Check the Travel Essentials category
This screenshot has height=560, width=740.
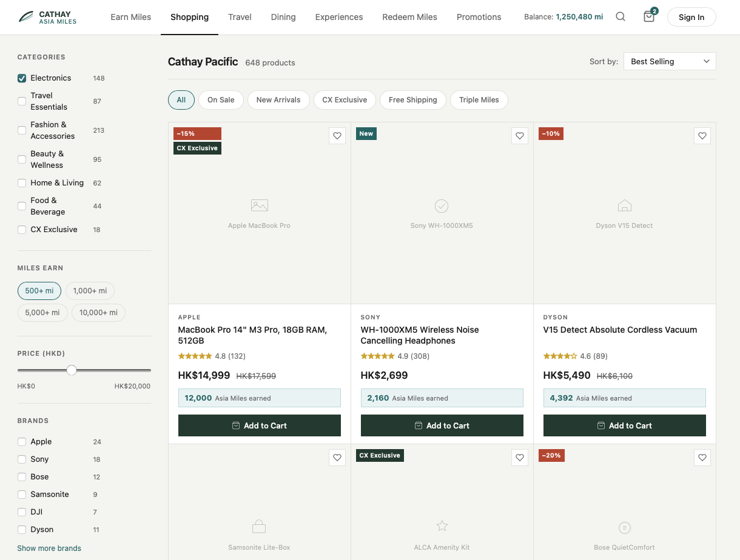pyautogui.click(x=22, y=101)
